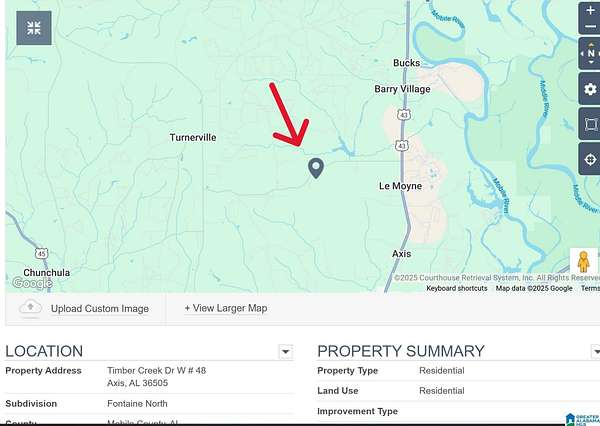
Task: Click the upload cloud icon
Action: click(31, 308)
